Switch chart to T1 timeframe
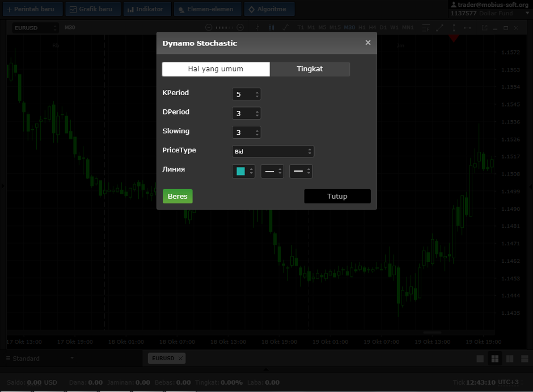 pos(301,28)
